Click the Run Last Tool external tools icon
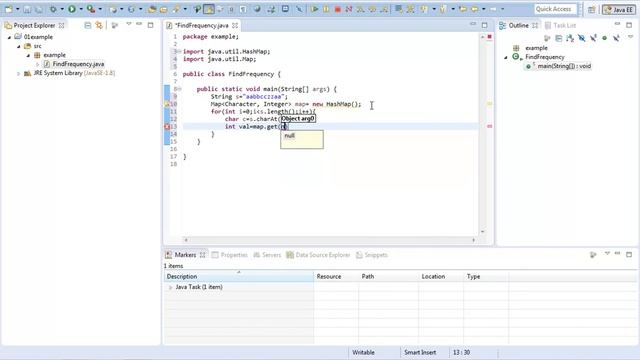The width and height of the screenshot is (640, 360). (91, 9)
